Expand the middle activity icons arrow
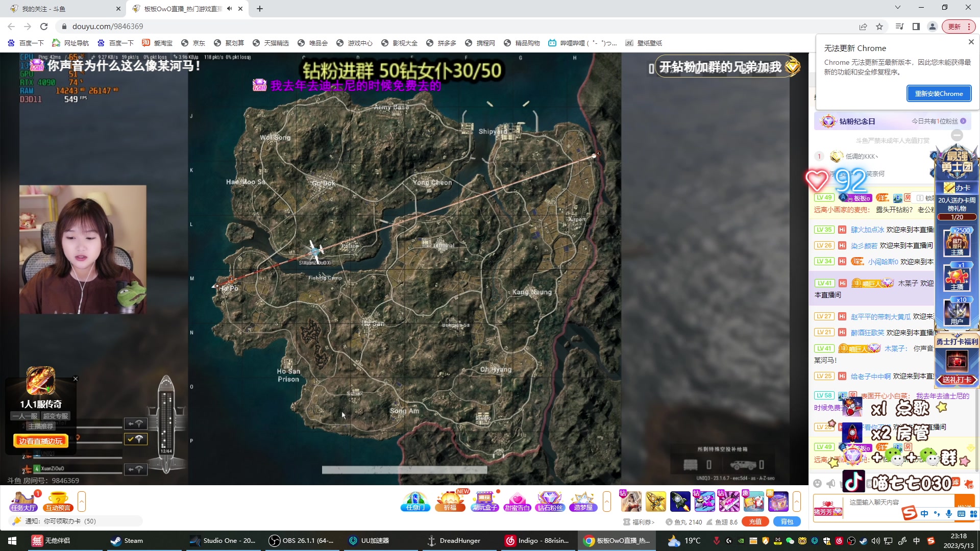980x551 pixels. (607, 502)
